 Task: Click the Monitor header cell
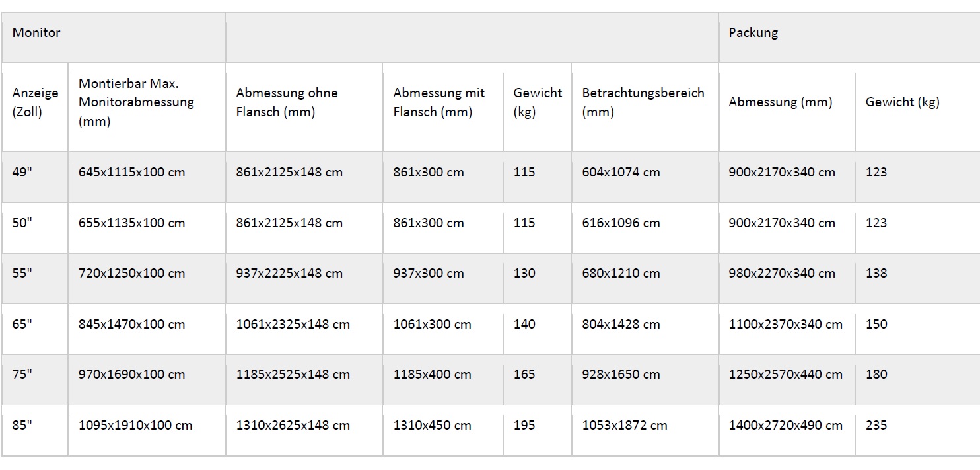click(x=36, y=32)
